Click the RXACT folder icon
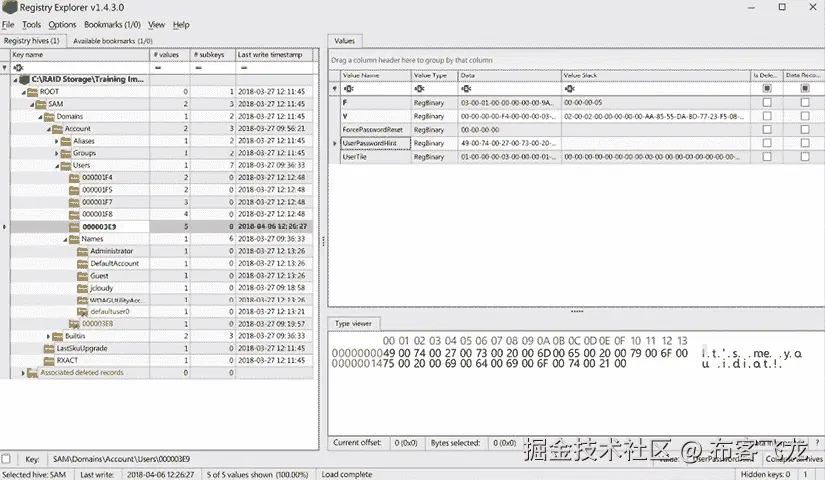The width and height of the screenshot is (825, 480). [x=49, y=361]
